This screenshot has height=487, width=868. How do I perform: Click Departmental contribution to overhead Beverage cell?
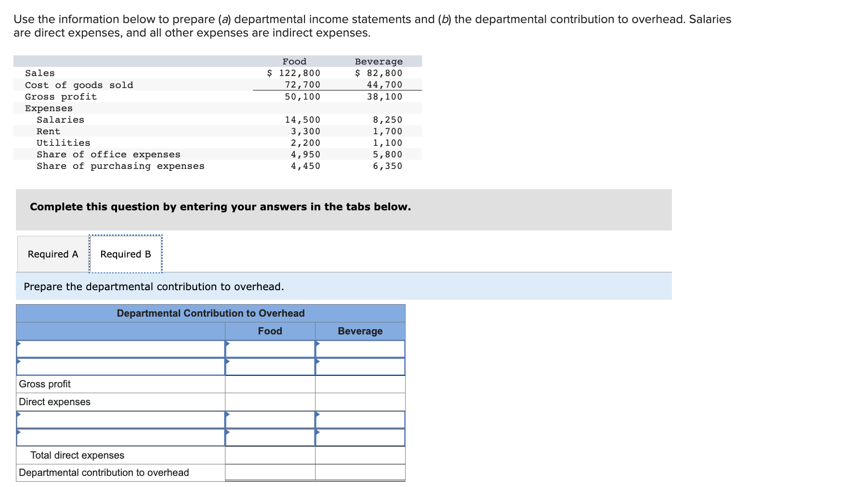(x=360, y=473)
